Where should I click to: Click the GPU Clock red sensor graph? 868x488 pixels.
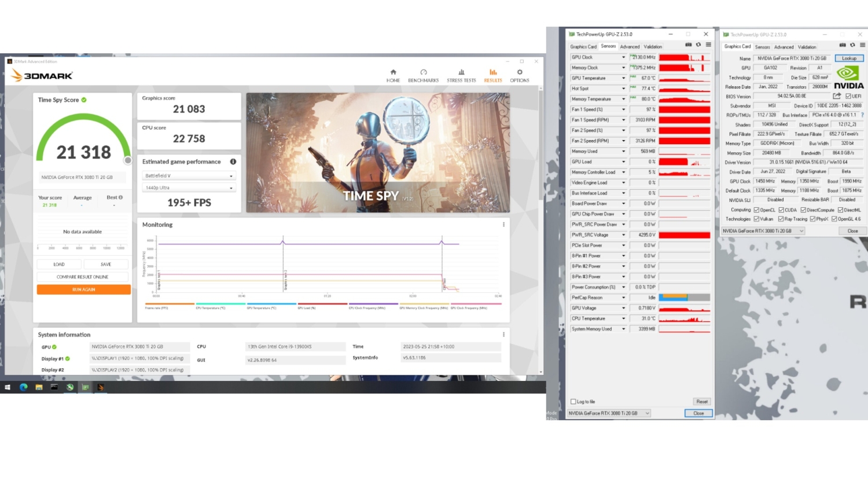coord(684,57)
